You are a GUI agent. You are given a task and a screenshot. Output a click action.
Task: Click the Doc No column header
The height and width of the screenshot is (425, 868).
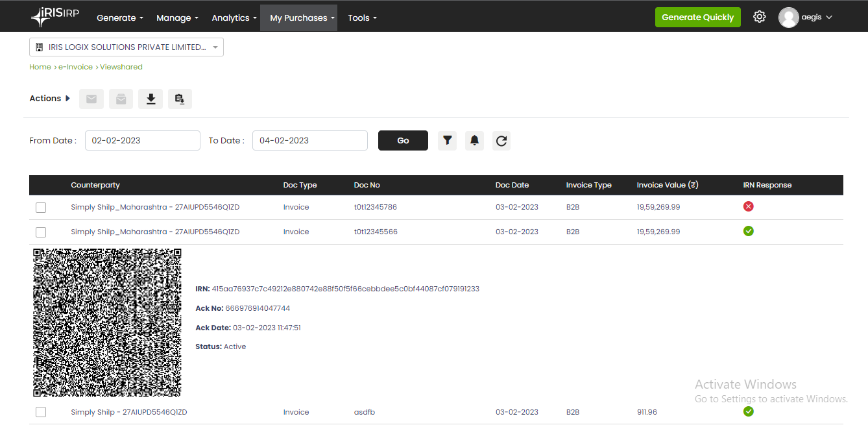(x=367, y=185)
